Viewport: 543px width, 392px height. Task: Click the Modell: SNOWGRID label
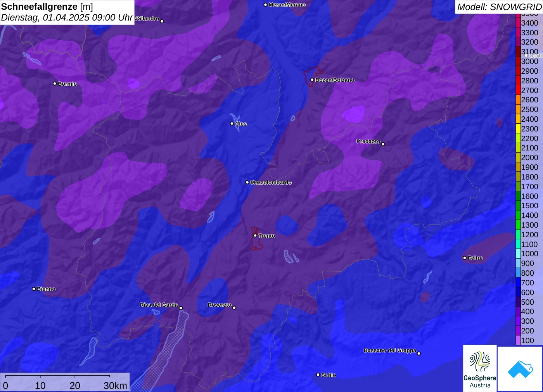(x=499, y=7)
